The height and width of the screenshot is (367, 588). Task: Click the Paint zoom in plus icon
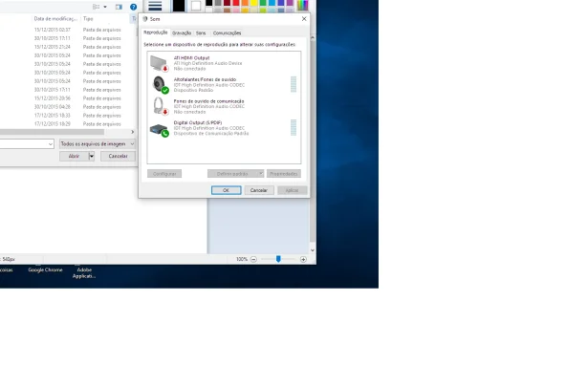pos(303,259)
